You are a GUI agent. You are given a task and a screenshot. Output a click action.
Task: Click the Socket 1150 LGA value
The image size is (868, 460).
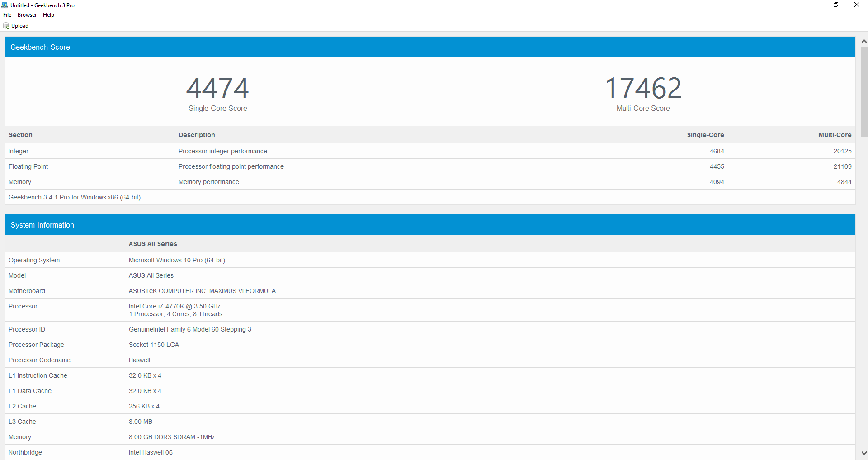pos(154,345)
